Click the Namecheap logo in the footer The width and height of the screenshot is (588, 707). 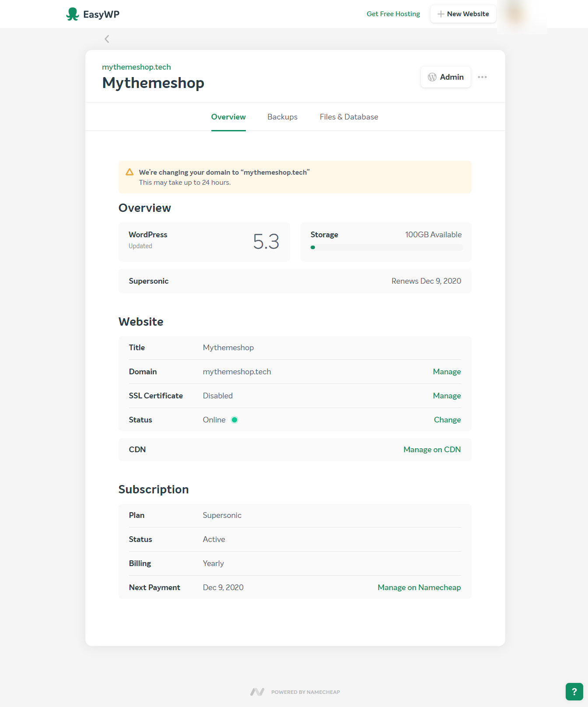257,692
